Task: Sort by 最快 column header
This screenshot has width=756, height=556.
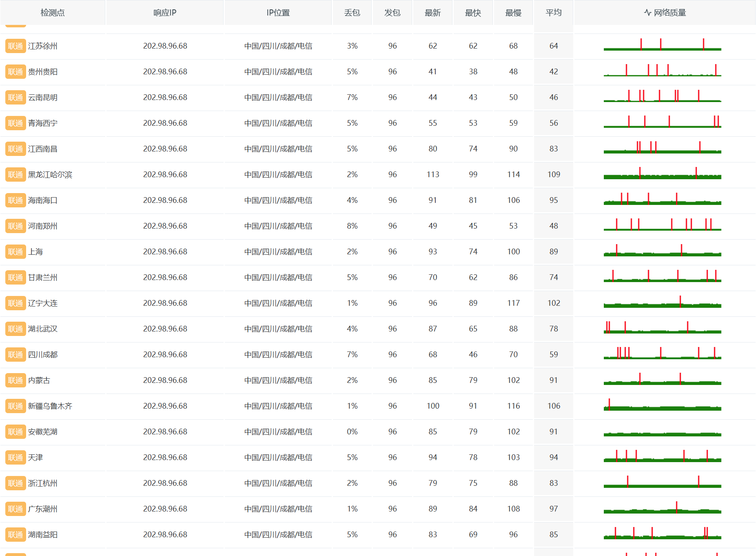Action: (x=473, y=13)
